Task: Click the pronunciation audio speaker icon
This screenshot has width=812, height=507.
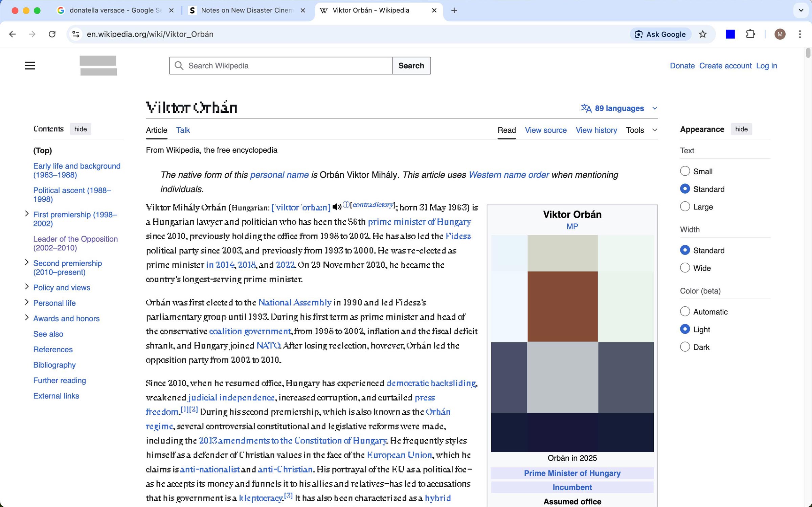Action: (x=336, y=207)
